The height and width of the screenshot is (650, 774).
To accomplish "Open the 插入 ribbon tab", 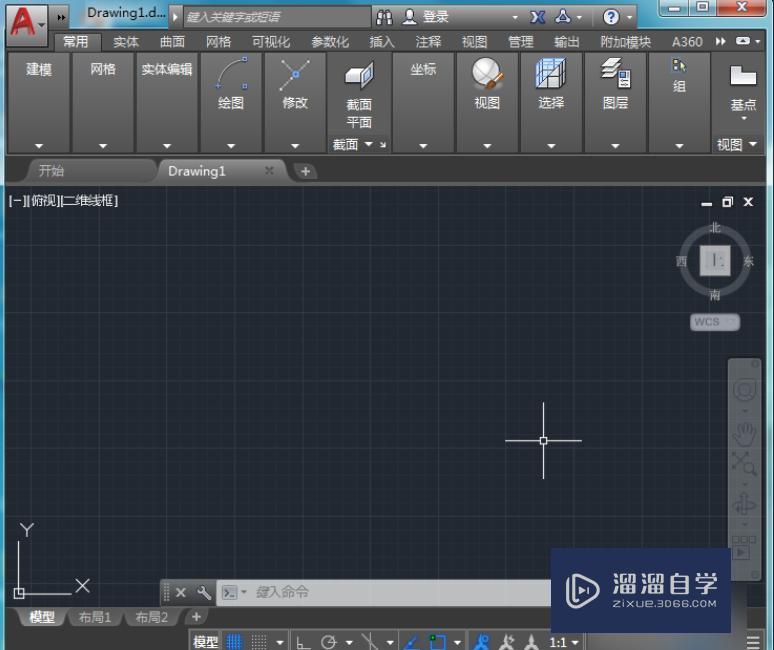I will pyautogui.click(x=382, y=42).
